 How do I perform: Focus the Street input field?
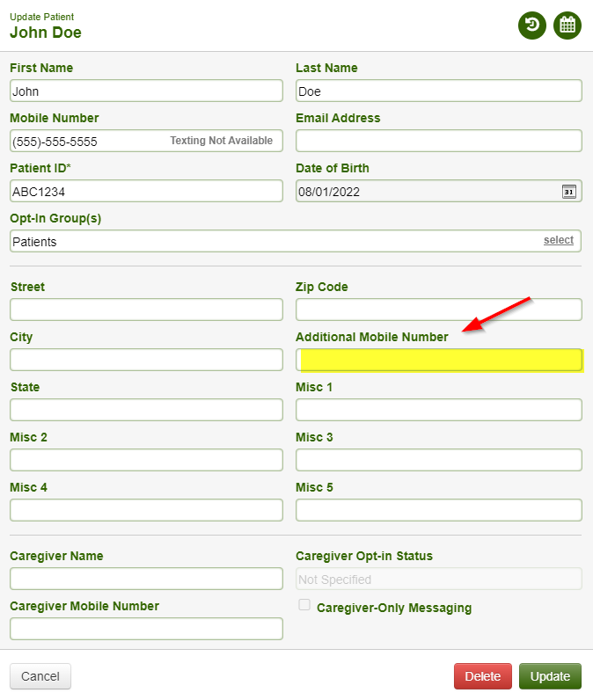pyautogui.click(x=146, y=310)
